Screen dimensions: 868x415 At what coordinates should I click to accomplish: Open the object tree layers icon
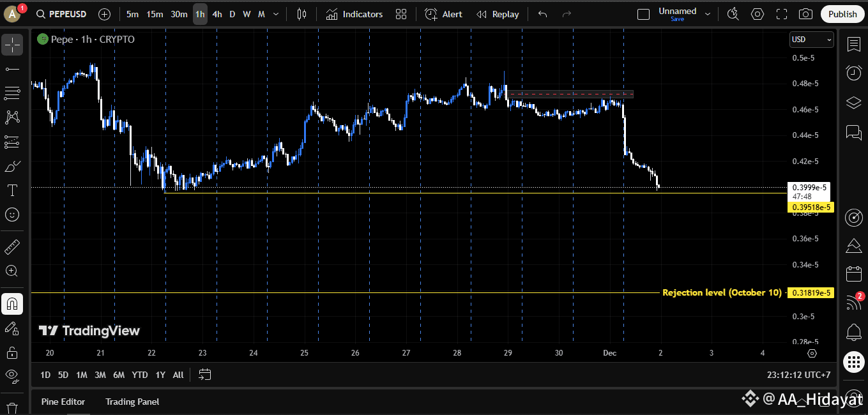pyautogui.click(x=854, y=102)
